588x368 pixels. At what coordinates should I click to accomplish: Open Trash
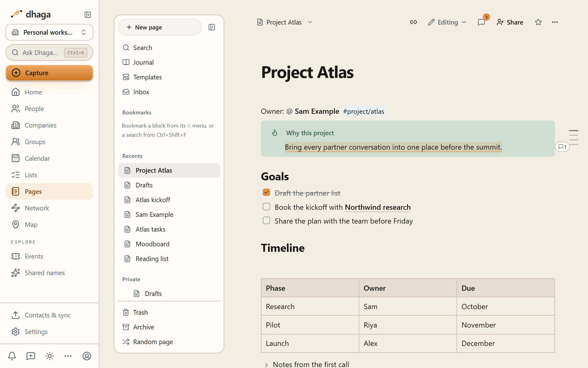(x=169, y=312)
